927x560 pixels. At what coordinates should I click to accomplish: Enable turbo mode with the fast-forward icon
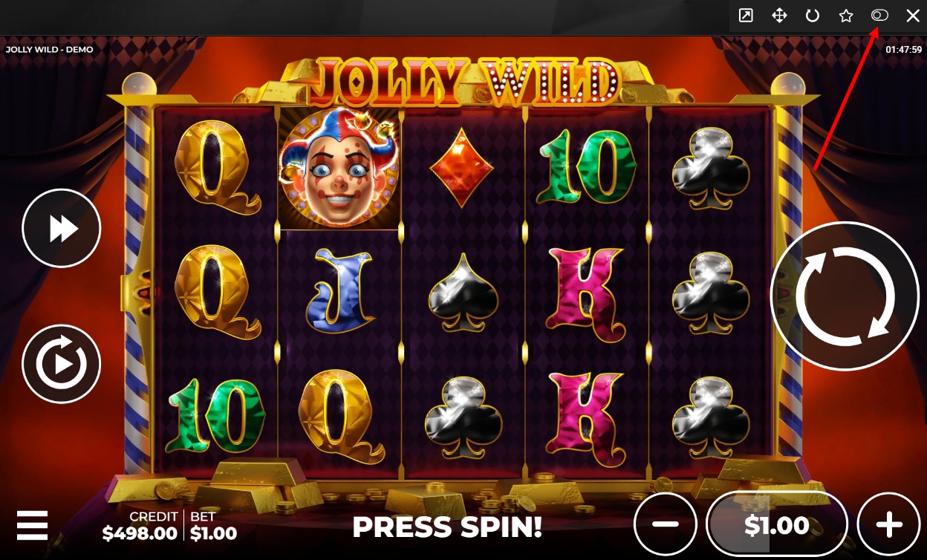click(62, 228)
